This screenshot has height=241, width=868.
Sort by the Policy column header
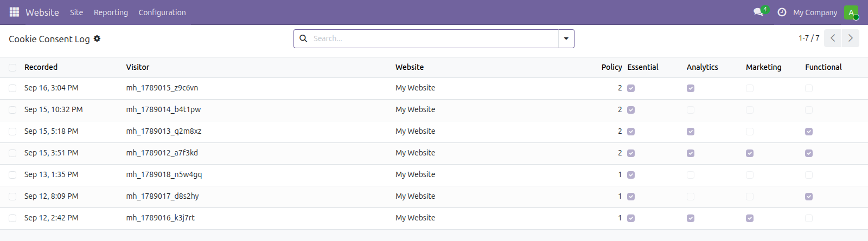[611, 67]
